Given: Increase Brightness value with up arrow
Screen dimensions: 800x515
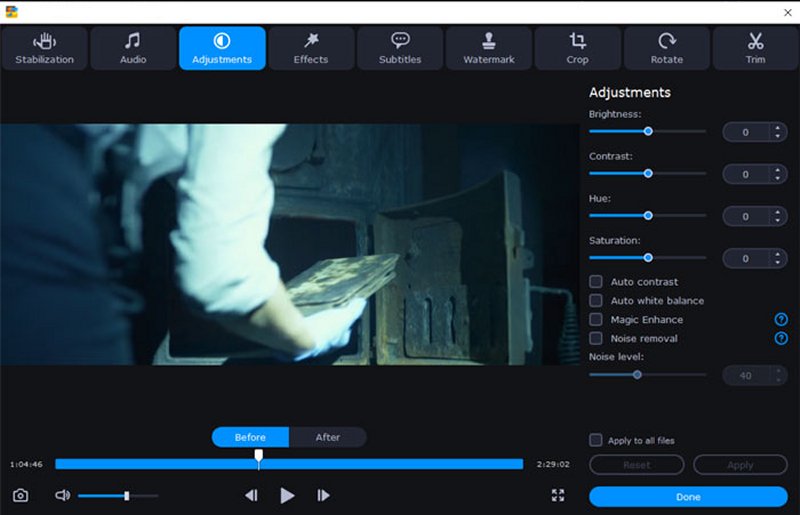Looking at the screenshot, I should (x=777, y=127).
